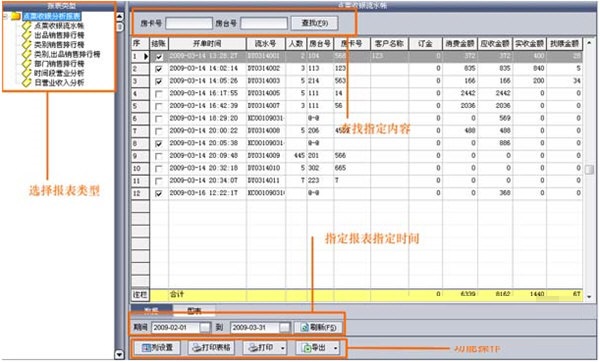Click the table's vertical scrollbar thumb
This screenshot has width=600, height=362.
click(x=590, y=169)
